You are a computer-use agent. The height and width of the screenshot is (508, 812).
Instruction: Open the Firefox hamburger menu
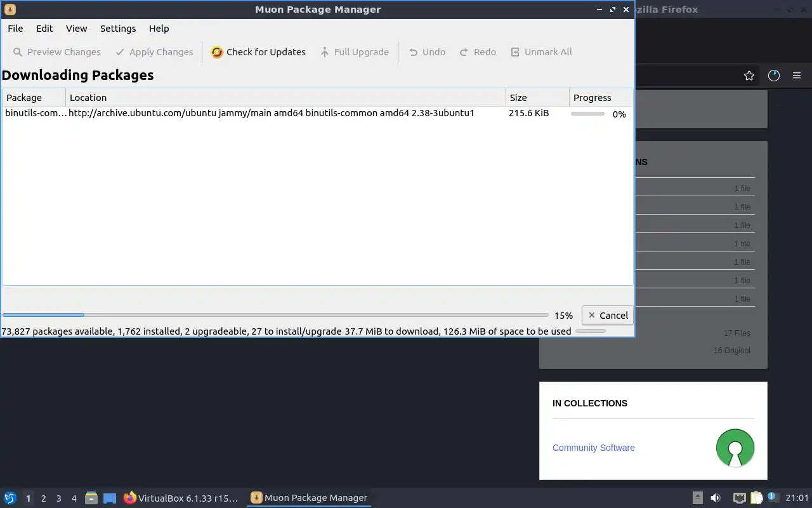797,76
